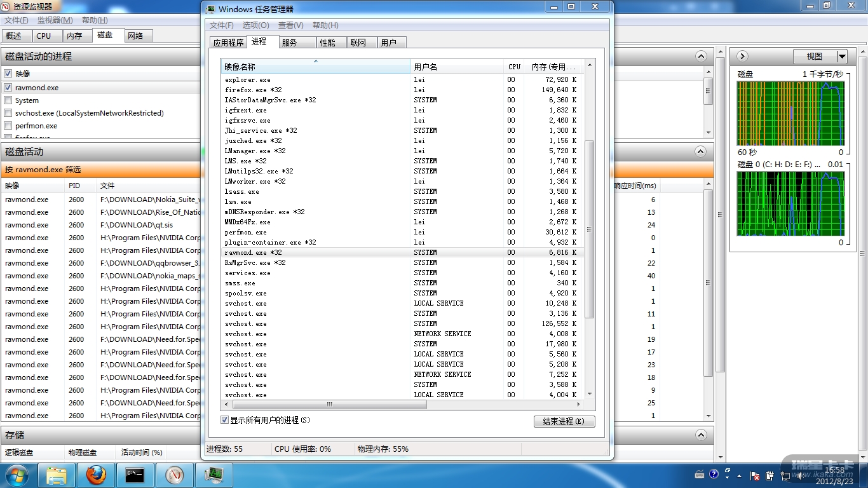This screenshot has height=488, width=868.
Task: Click the 视图 button in graph pane
Action: pyautogui.click(x=815, y=57)
